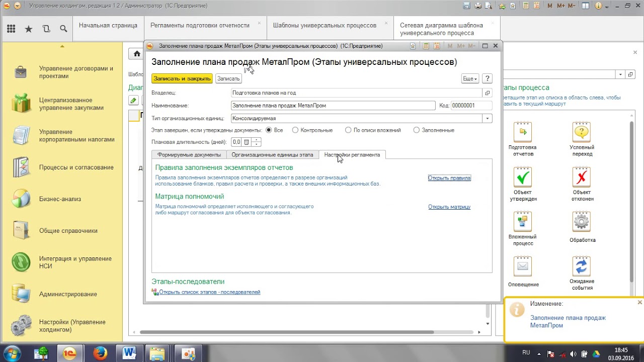Screen dimensions: 644x362
Task: Open the Настройки регламента tab
Action: click(x=352, y=155)
